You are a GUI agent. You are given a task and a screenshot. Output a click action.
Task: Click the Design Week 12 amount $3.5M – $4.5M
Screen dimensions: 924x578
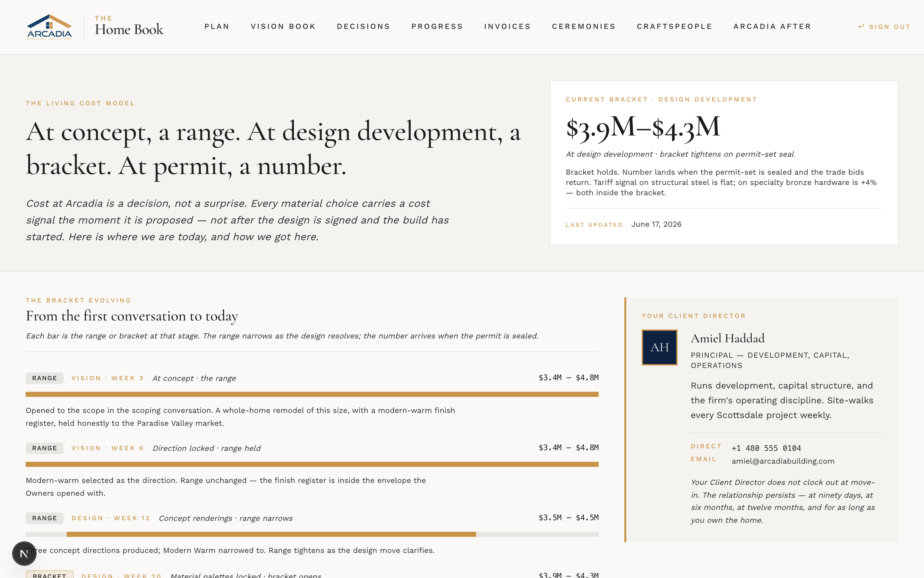coord(568,518)
